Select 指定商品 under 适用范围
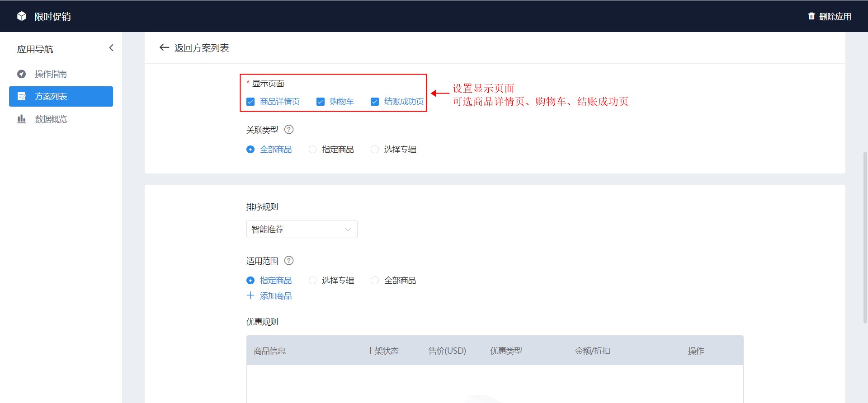The height and width of the screenshot is (403, 868). click(250, 281)
